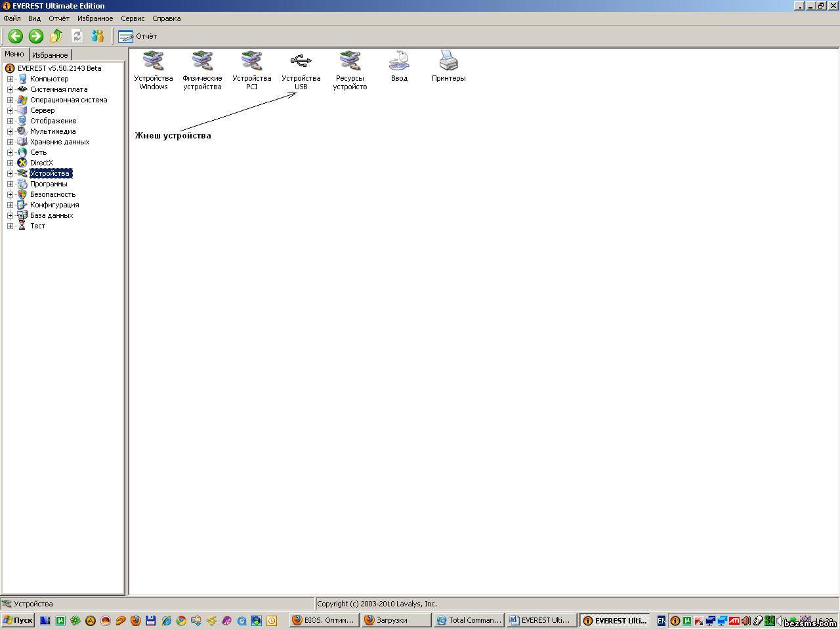The width and height of the screenshot is (840, 630).
Task: Click the Операционная система Windows flag icon
Action: tap(22, 100)
